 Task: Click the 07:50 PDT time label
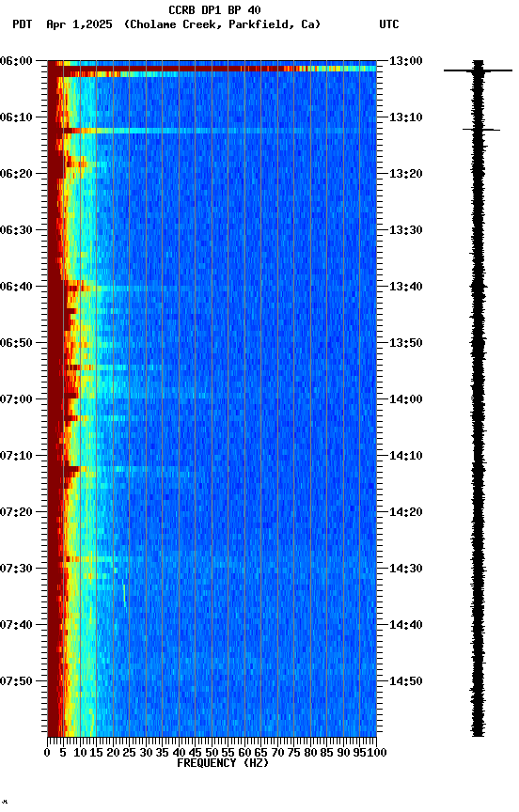(x=16, y=681)
